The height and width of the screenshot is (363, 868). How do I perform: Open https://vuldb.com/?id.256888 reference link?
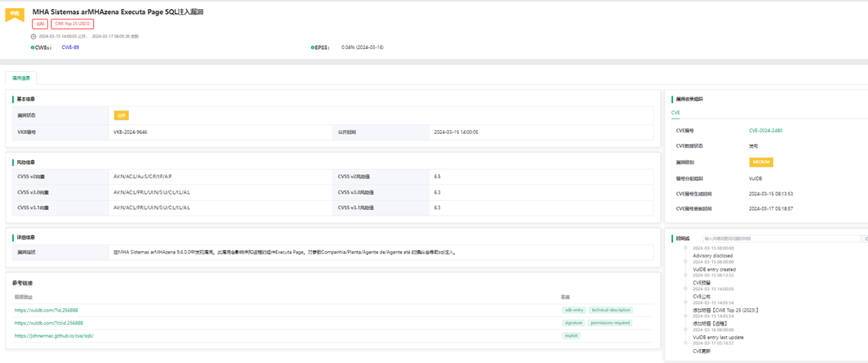click(46, 311)
